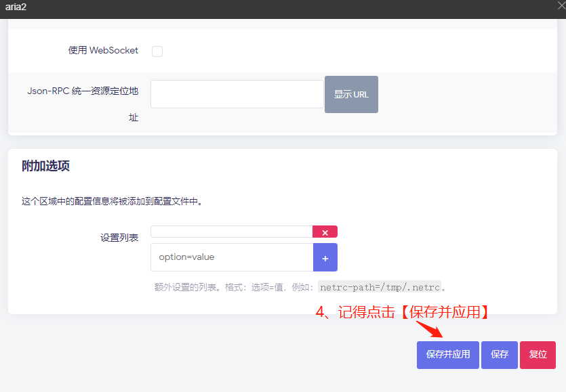Screen dimensions: 566x392
Task: Focus the option=value input field
Action: coord(232,257)
